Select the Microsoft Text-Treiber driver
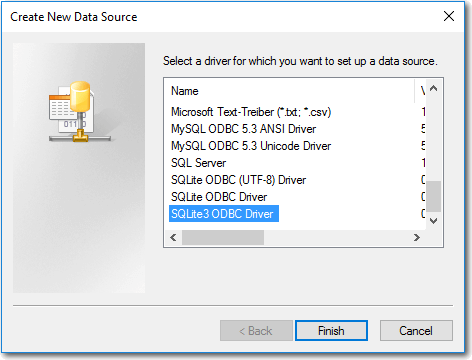The height and width of the screenshot is (360, 472). [x=251, y=112]
